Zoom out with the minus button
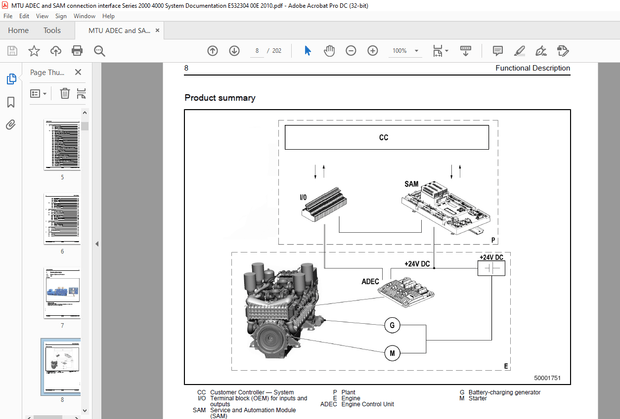The height and width of the screenshot is (419, 620). [x=351, y=51]
